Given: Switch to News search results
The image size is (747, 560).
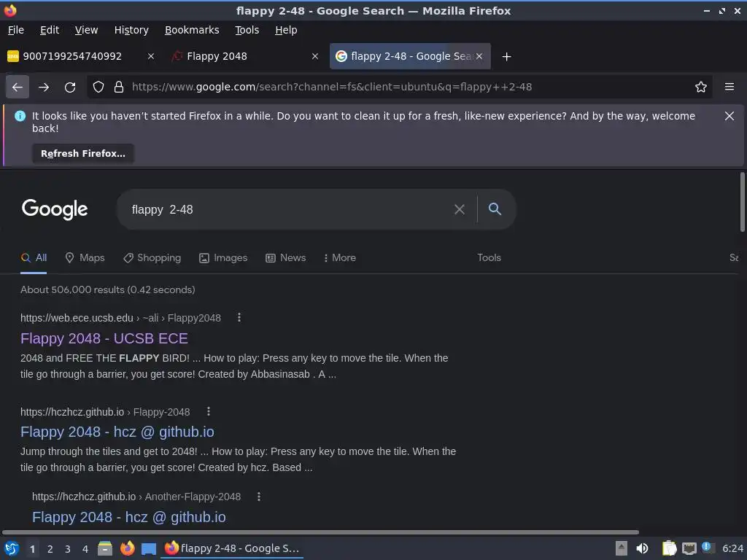Looking at the screenshot, I should click(x=285, y=257).
